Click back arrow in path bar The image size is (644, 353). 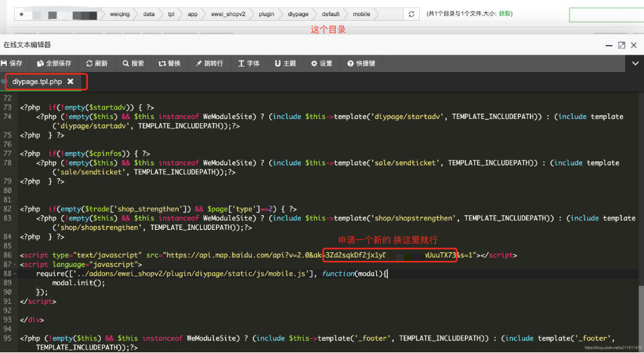(22, 14)
